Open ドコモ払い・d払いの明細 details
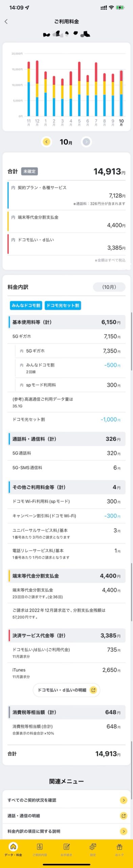Image resolution: width=133 pixels, height=868 pixels. coord(66,690)
